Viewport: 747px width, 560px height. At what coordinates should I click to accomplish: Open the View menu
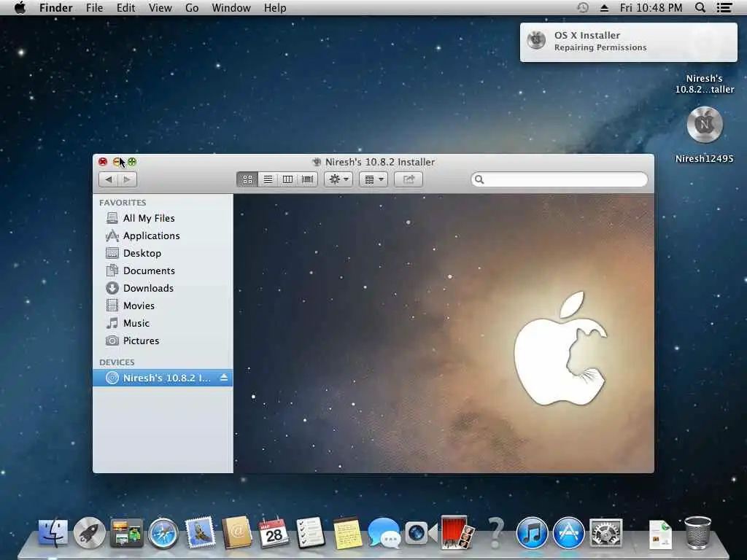tap(160, 7)
